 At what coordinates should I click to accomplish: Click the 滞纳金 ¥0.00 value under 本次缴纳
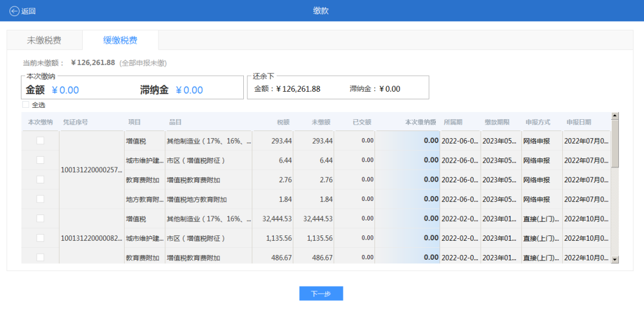190,91
